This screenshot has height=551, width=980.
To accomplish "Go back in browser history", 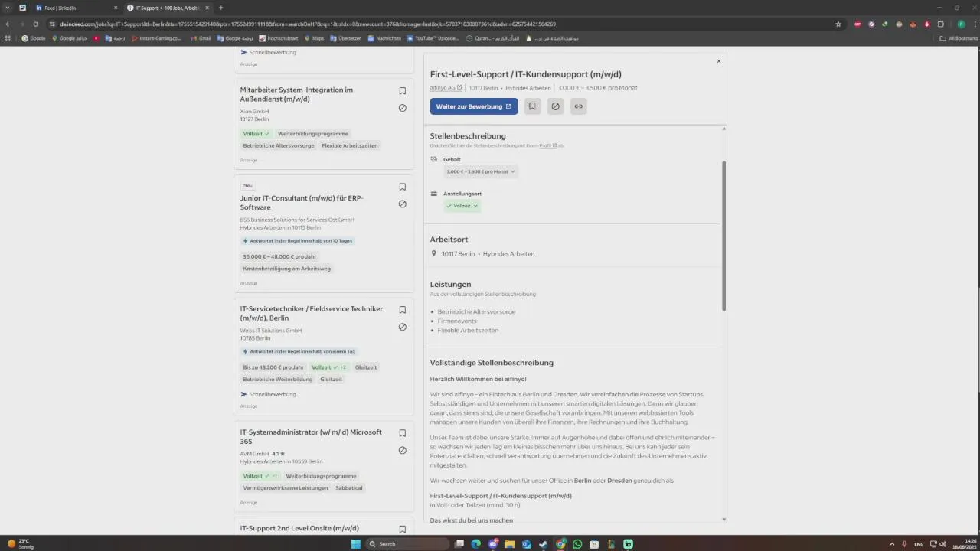I will click(x=8, y=24).
